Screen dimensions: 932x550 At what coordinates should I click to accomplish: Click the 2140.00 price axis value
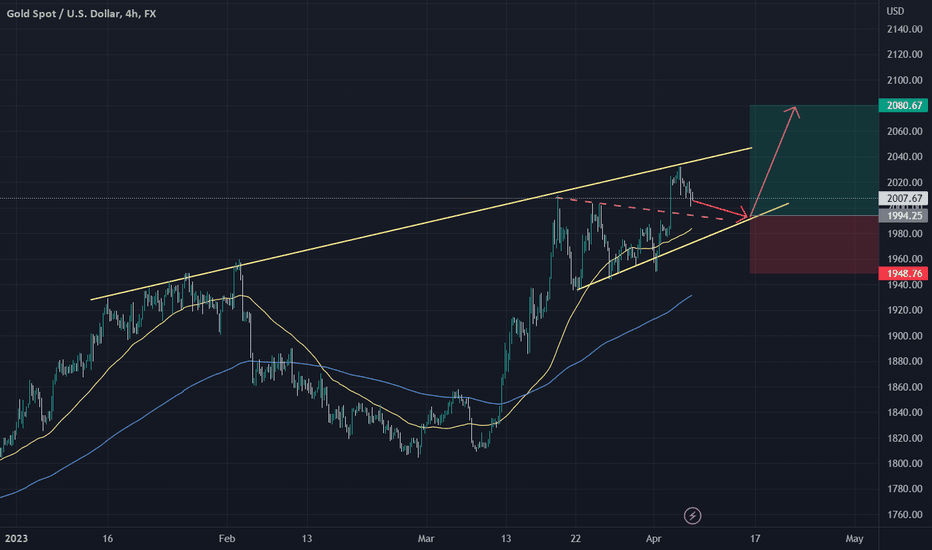click(x=904, y=29)
